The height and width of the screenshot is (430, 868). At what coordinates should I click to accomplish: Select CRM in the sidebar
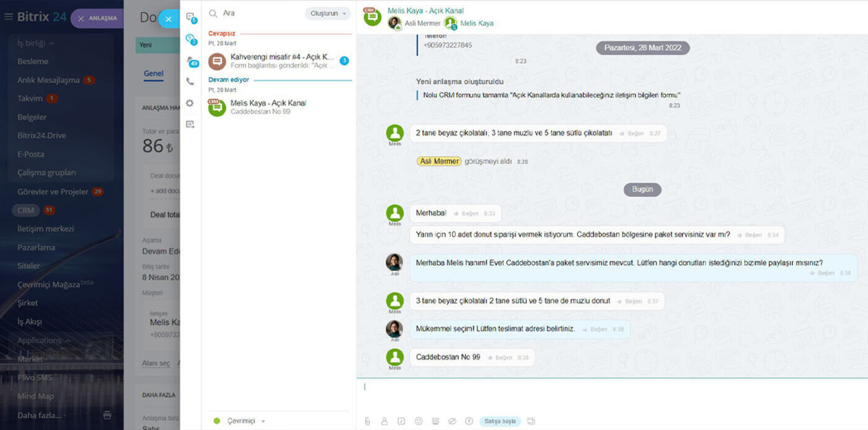[25, 210]
